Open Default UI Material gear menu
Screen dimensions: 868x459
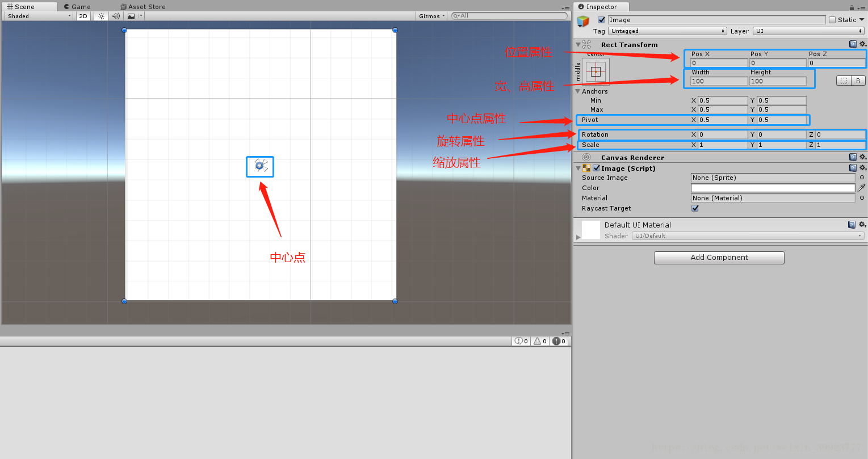(x=862, y=225)
